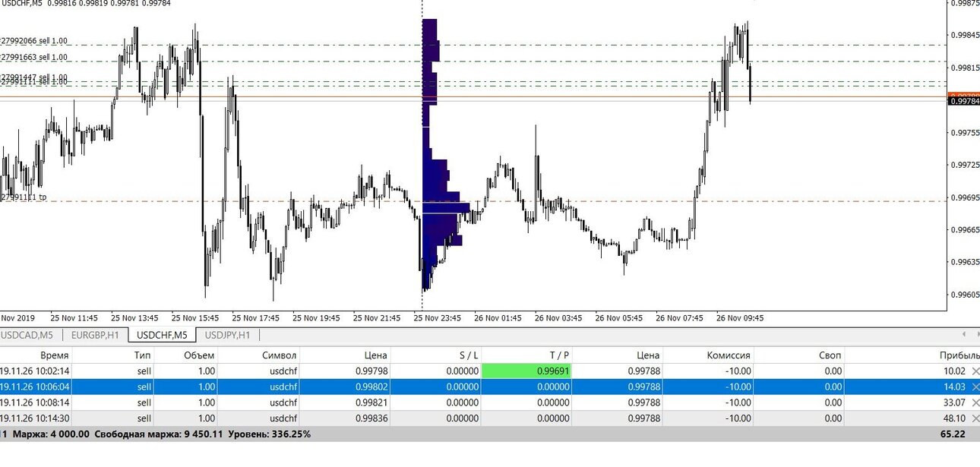Click the green take profit cell 0.99691
Image resolution: width=980 pixels, height=467 pixels.
pos(526,371)
